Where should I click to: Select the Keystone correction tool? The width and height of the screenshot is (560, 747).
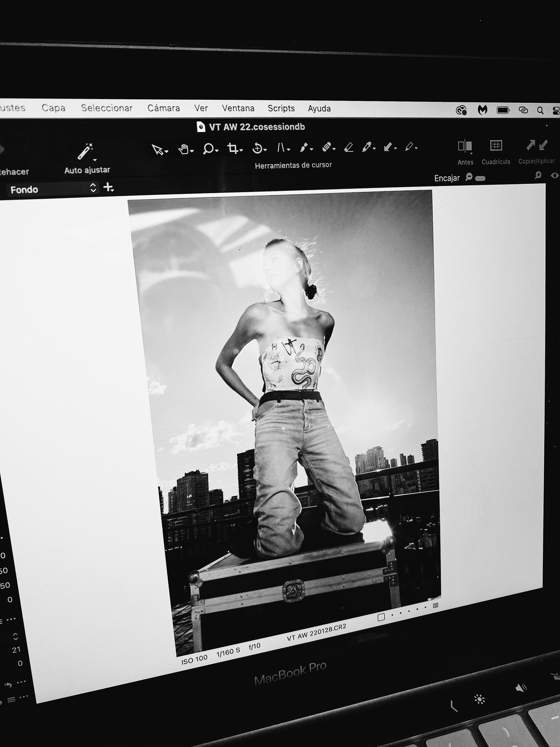281,147
